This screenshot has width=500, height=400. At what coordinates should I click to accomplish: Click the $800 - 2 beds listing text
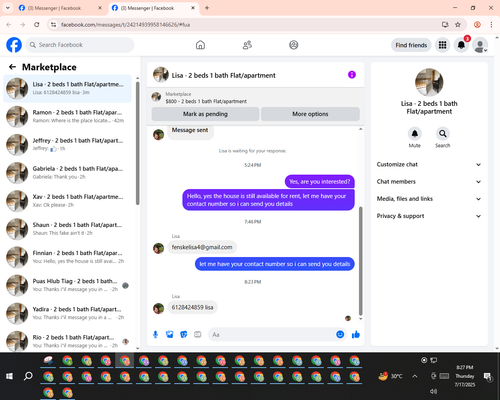(206, 101)
